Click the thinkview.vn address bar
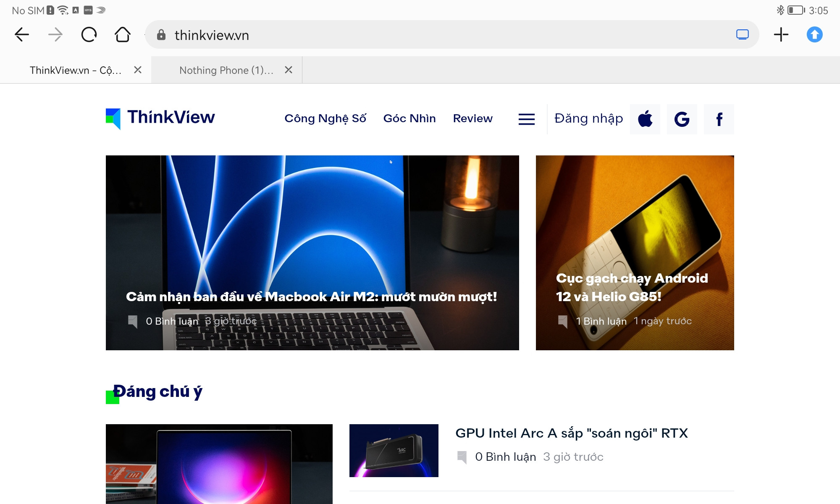840x504 pixels. pyautogui.click(x=452, y=34)
